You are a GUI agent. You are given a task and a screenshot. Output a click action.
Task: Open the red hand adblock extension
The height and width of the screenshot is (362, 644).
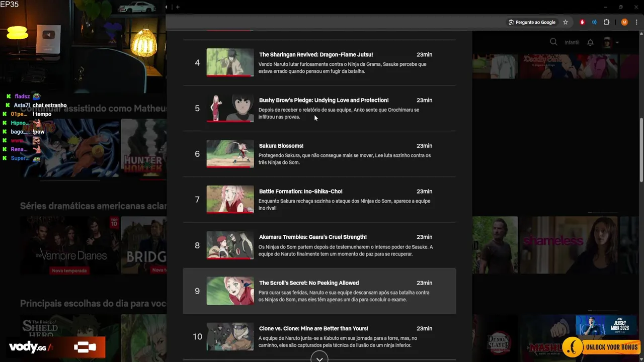point(582,22)
